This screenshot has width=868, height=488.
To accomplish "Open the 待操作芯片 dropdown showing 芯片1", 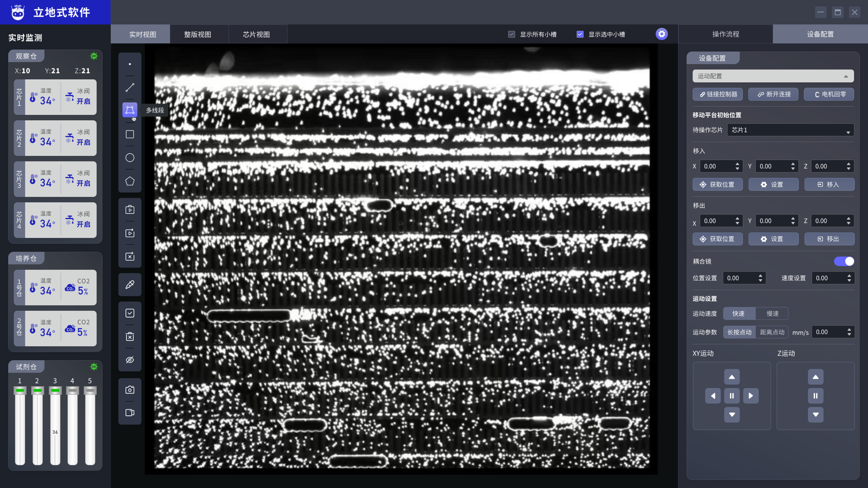I will point(790,130).
